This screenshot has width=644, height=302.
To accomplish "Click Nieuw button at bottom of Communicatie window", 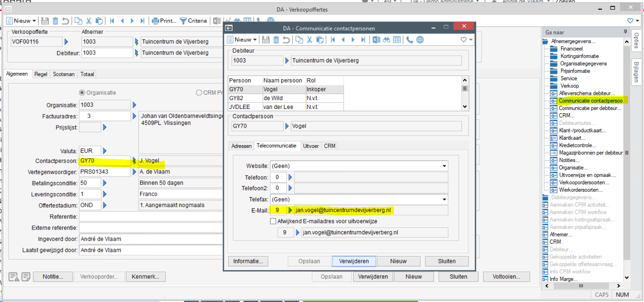I will (398, 261).
